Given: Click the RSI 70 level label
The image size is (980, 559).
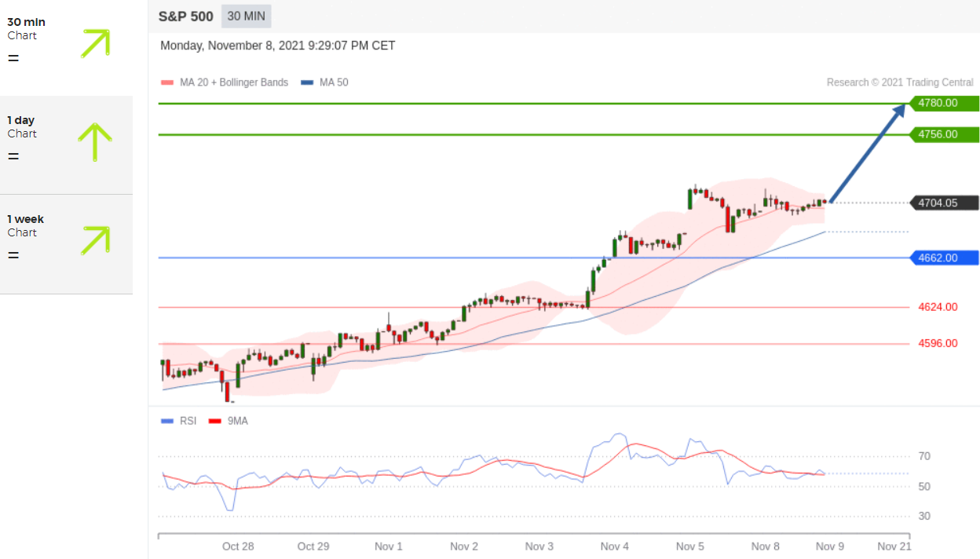Looking at the screenshot, I should (x=924, y=456).
